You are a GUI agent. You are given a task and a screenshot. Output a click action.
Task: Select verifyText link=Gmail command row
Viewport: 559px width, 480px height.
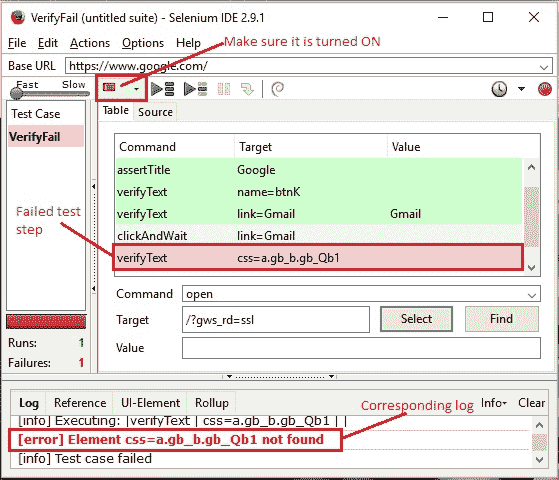pyautogui.click(x=319, y=214)
